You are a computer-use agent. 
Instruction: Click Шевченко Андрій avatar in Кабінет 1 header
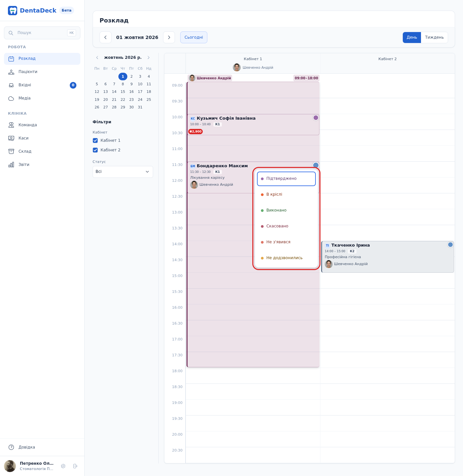[237, 67]
